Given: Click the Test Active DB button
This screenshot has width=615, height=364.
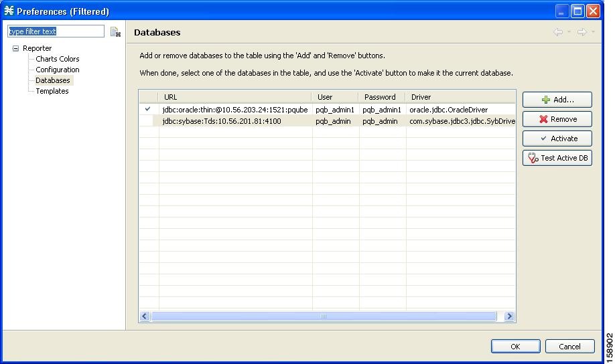Looking at the screenshot, I should [x=557, y=158].
